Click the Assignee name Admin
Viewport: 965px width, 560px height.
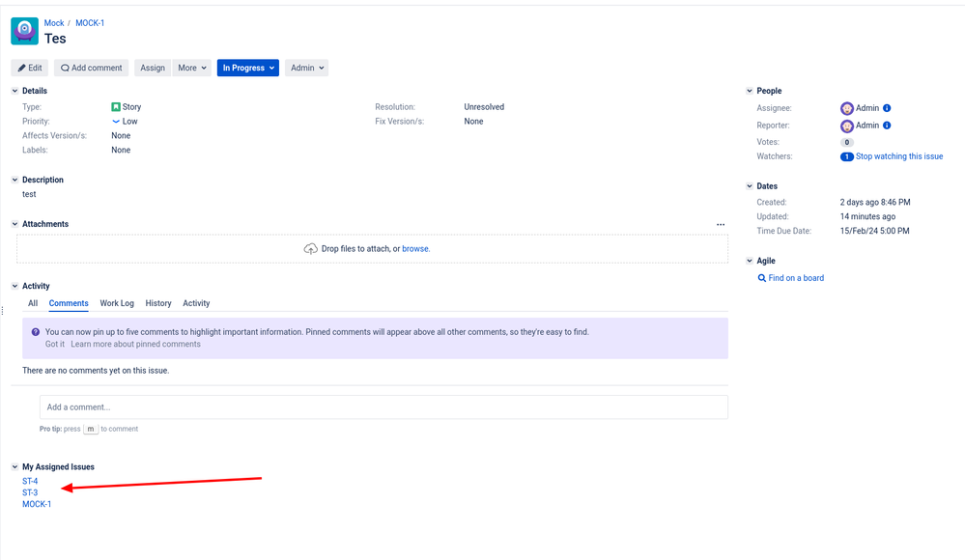867,108
